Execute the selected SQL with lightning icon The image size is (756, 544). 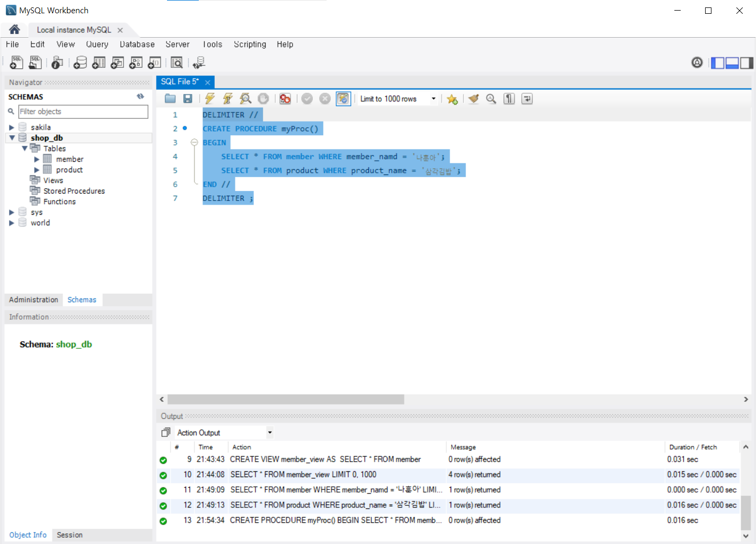pyautogui.click(x=210, y=99)
